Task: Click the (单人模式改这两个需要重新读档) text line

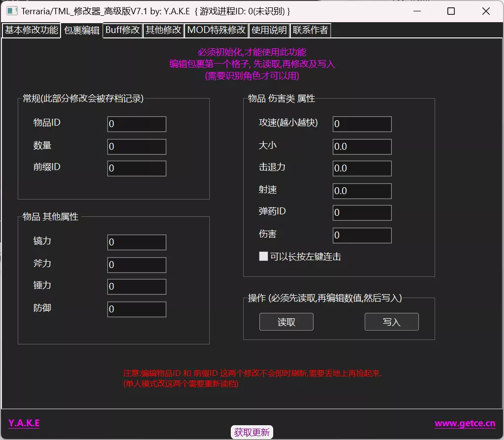Action: tap(181, 384)
